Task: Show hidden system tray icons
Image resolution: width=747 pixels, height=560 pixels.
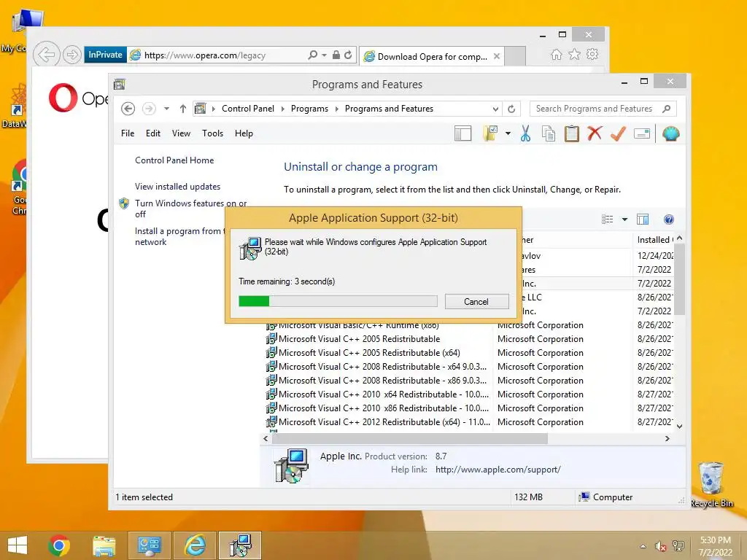Action: (x=643, y=546)
